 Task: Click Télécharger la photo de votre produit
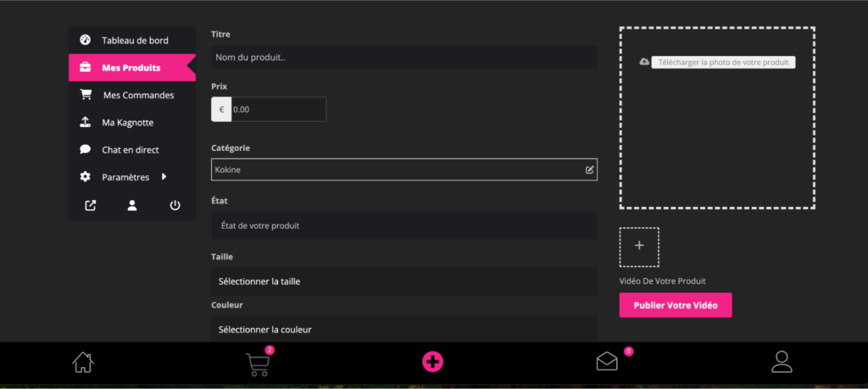tap(723, 63)
